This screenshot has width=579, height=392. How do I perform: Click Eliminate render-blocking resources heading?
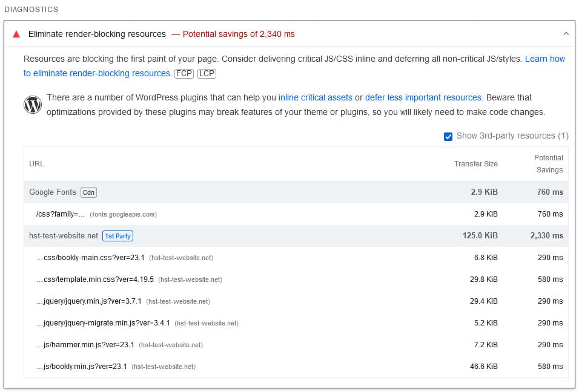[97, 34]
